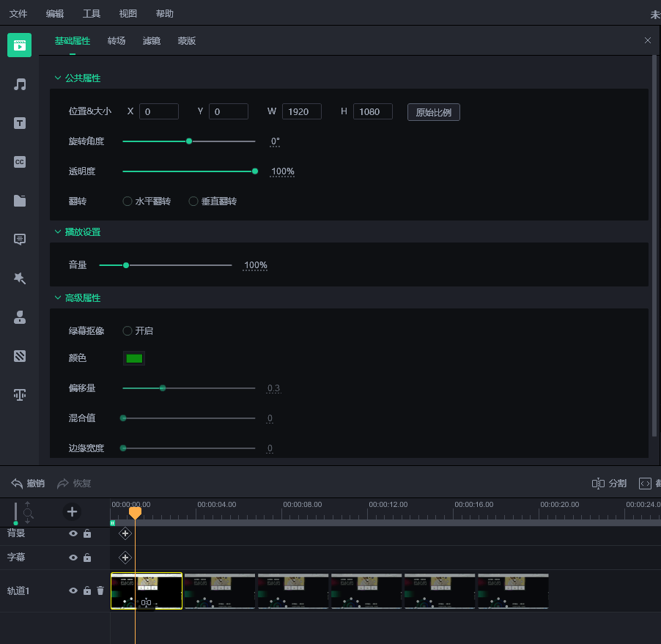This screenshot has height=644, width=661.
Task: Add a new track with plus button
Action: [72, 511]
